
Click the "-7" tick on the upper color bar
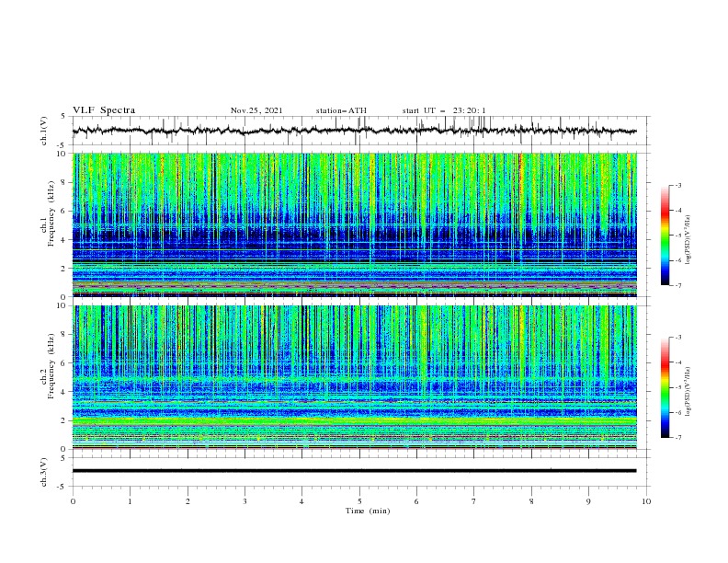(x=677, y=285)
